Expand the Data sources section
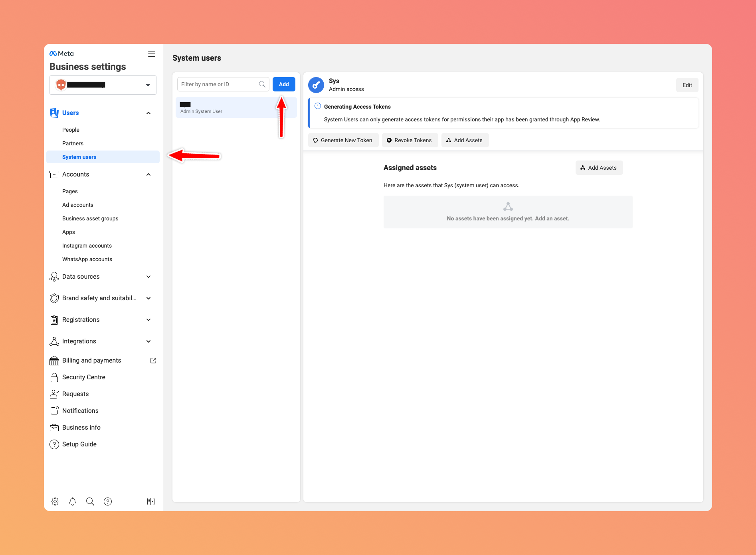 coord(148,277)
